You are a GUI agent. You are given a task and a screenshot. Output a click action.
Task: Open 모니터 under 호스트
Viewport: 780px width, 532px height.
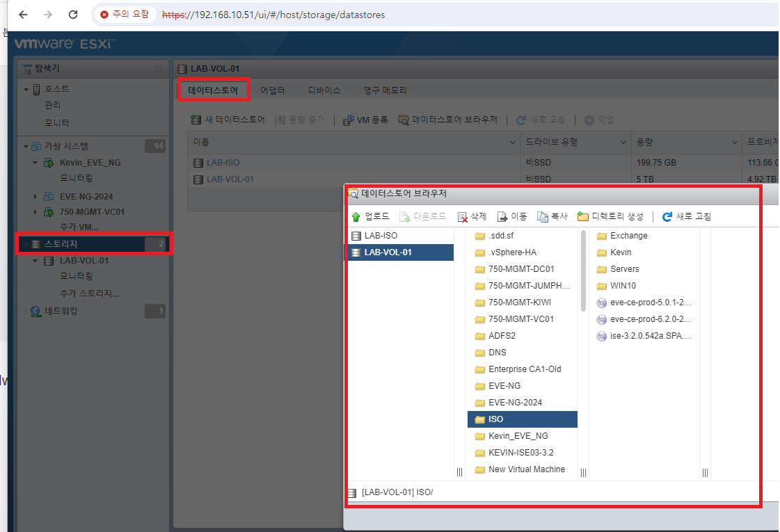click(57, 123)
